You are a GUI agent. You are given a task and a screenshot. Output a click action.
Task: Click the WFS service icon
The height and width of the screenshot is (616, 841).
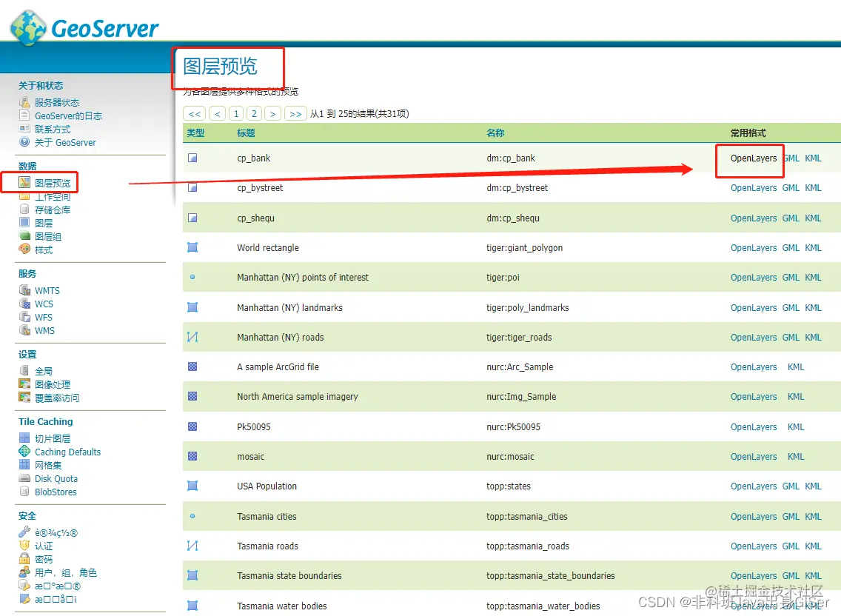click(24, 317)
